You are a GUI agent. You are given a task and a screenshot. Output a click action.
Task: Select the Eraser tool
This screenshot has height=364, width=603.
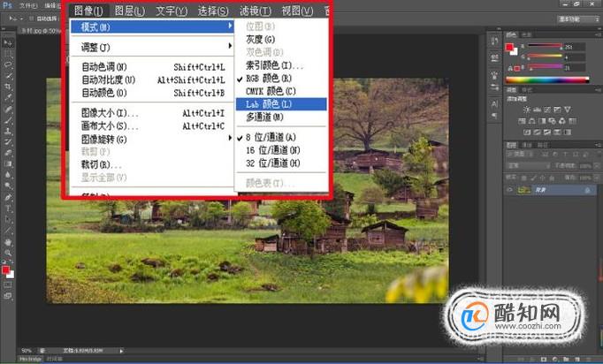coord(8,153)
